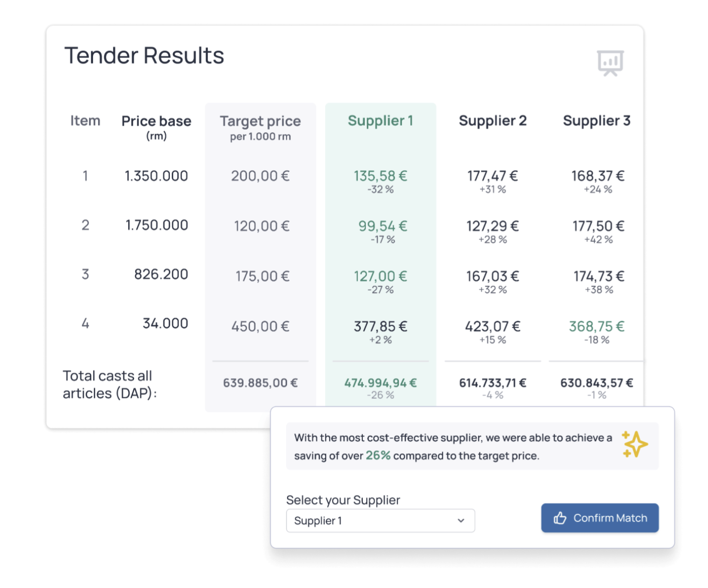This screenshot has height=588, width=708.
Task: Select item 2 price base 1.750.000
Action: 157,225
